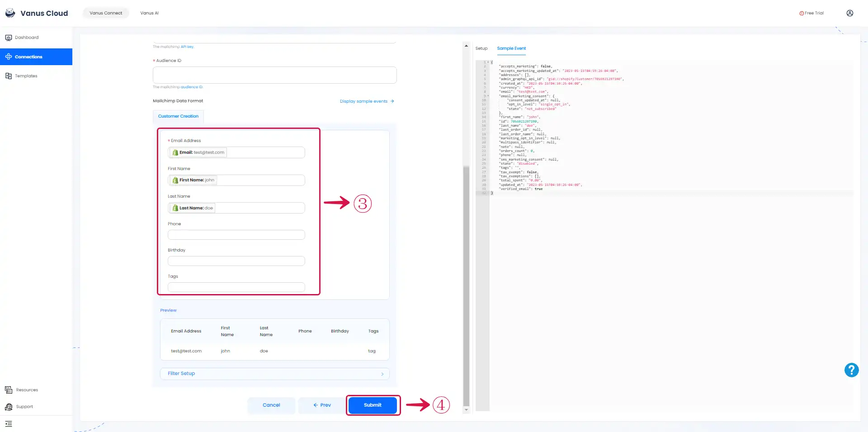
Task: Click the Mailchimp Data Format label
Action: pos(178,101)
